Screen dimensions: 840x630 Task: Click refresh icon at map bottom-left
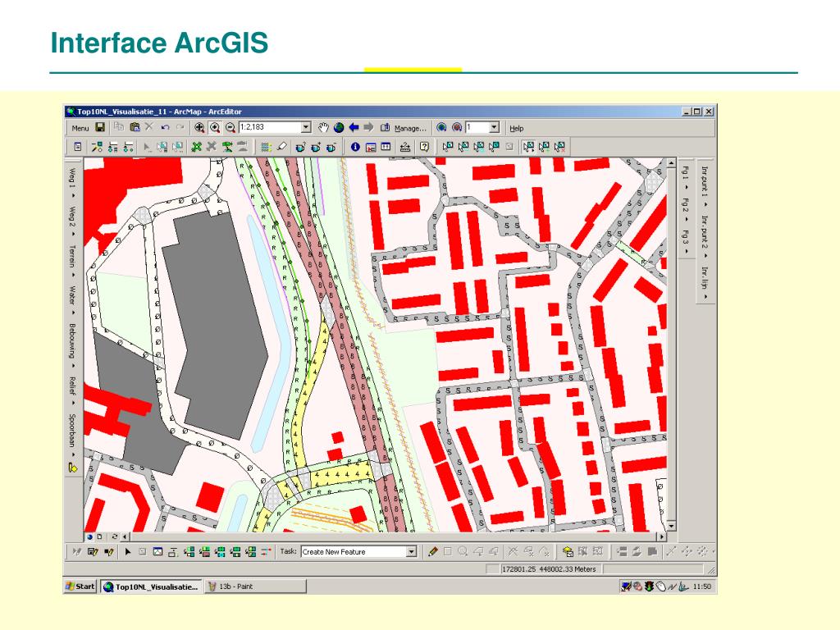[115, 536]
